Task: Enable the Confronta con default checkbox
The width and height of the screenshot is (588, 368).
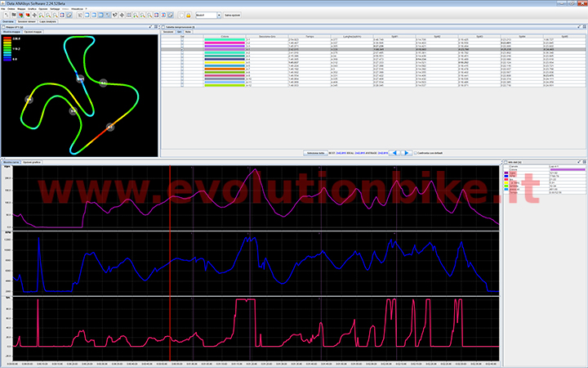Action: click(416, 153)
